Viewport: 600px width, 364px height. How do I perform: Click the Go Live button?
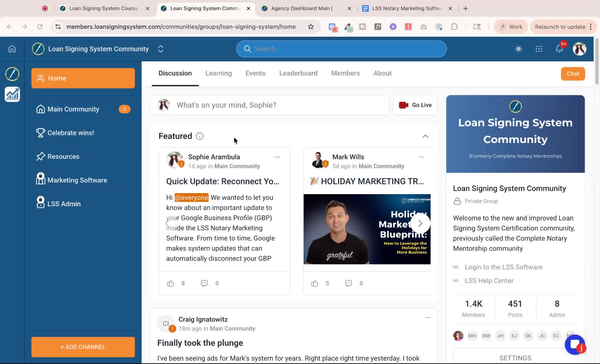pyautogui.click(x=415, y=105)
